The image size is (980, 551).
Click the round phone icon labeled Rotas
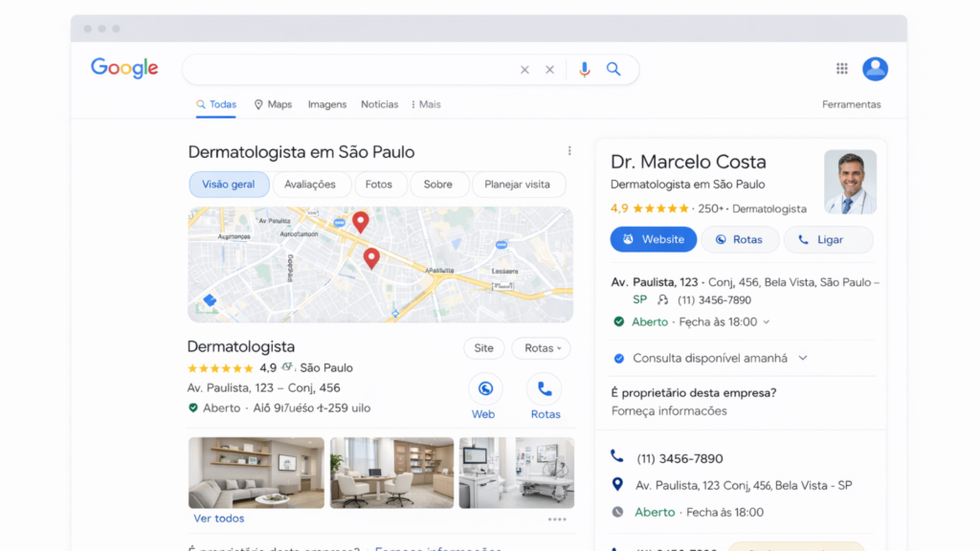point(545,389)
